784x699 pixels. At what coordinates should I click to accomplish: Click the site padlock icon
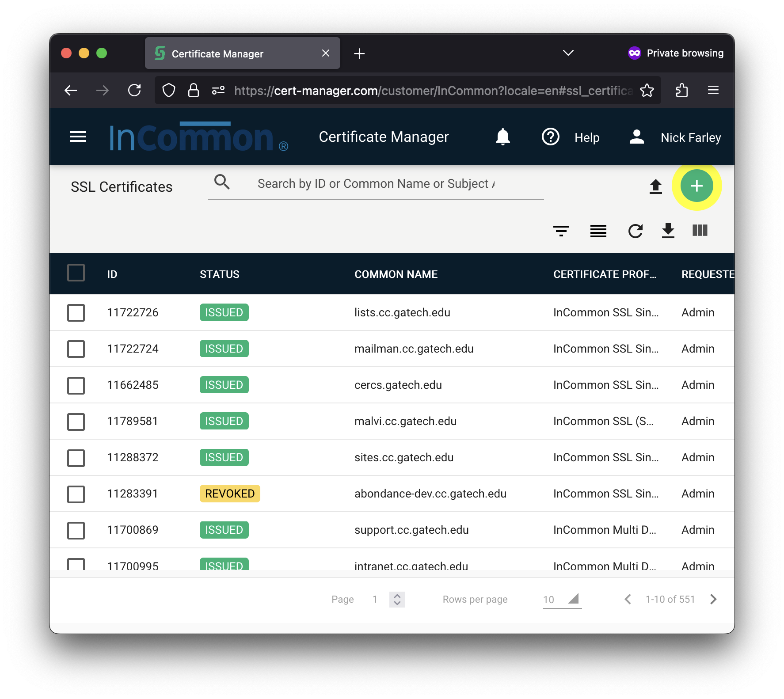194,91
